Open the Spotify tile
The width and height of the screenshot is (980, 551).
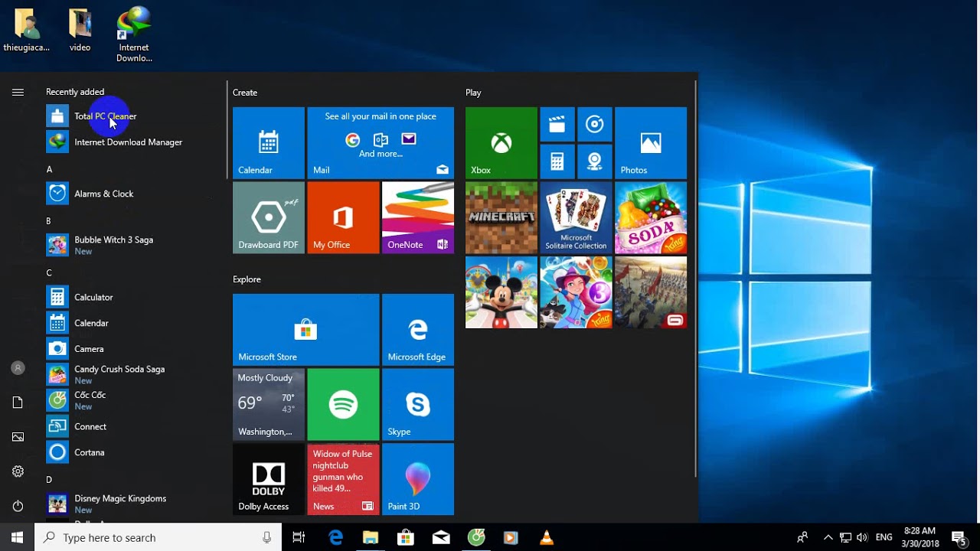343,404
